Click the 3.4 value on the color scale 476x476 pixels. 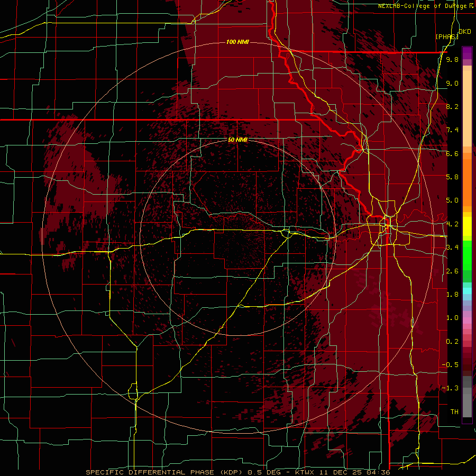(x=452, y=248)
